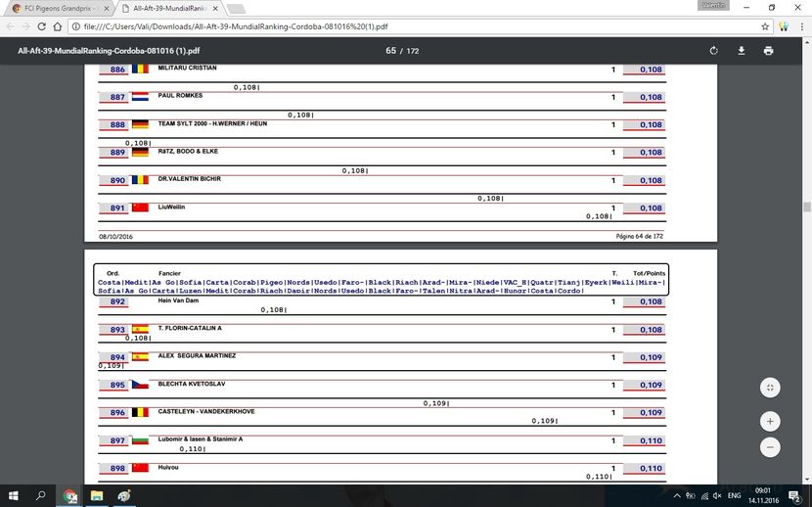Screen dimensions: 812x507
Task: Download the PDF file
Action: [x=741, y=51]
